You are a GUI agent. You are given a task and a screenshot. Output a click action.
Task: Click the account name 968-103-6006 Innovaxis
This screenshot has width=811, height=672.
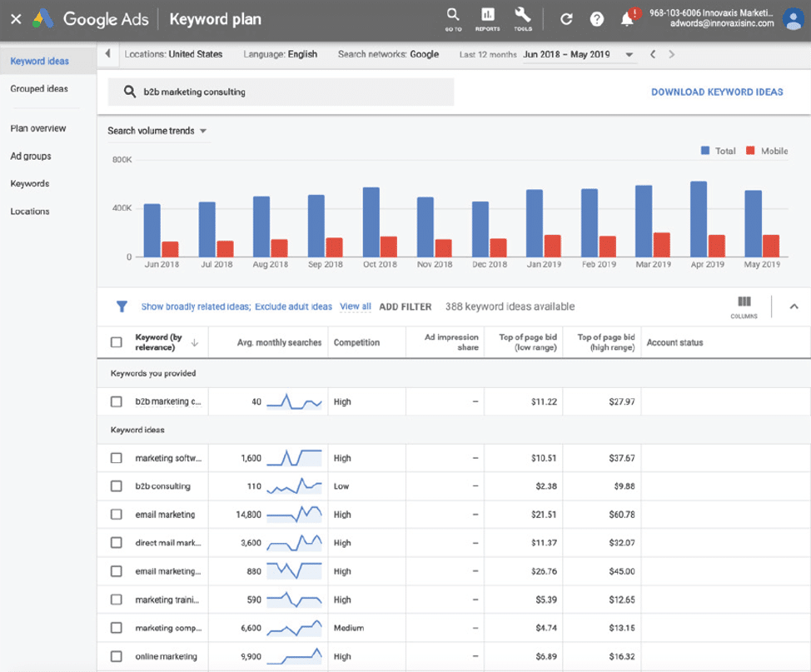click(x=711, y=13)
